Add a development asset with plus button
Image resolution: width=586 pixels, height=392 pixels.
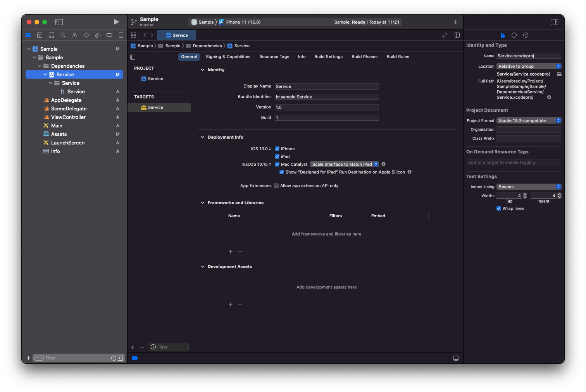click(230, 305)
